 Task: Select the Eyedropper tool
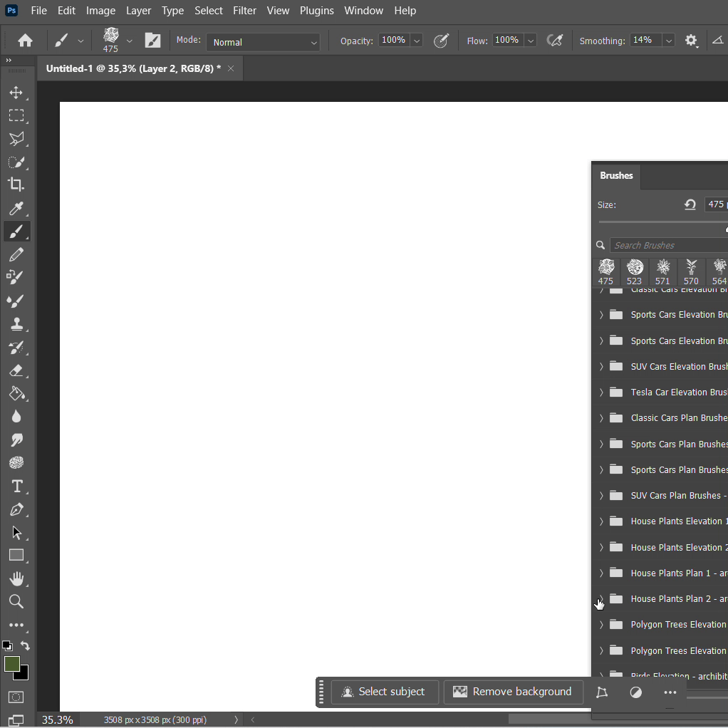pos(16,208)
